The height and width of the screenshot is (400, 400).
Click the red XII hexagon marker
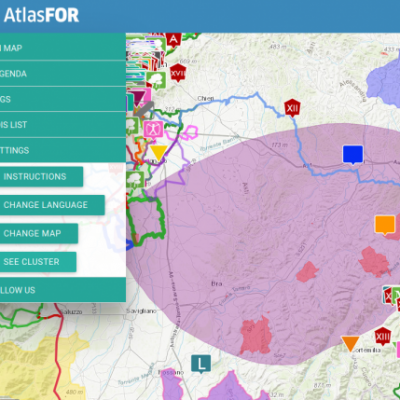pyautogui.click(x=292, y=108)
